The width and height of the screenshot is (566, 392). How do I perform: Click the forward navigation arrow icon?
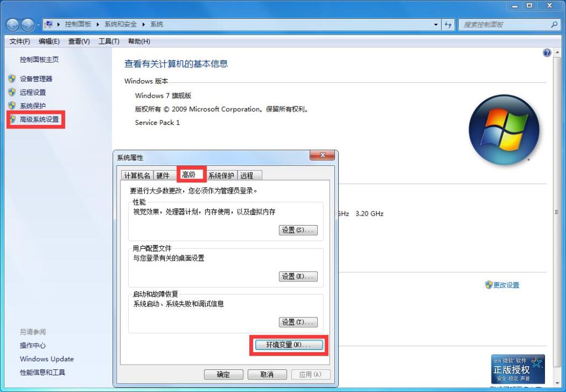pyautogui.click(x=28, y=25)
